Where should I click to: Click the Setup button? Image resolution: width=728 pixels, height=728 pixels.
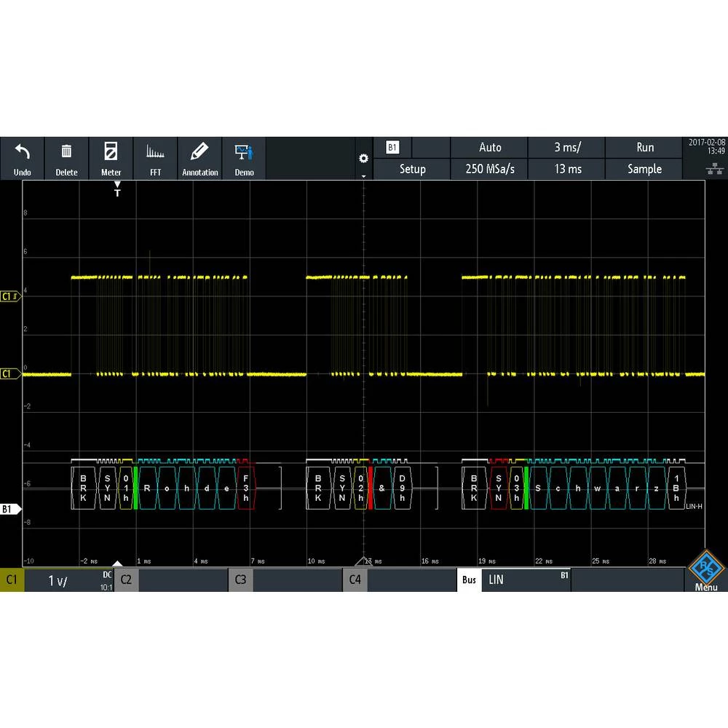412,169
